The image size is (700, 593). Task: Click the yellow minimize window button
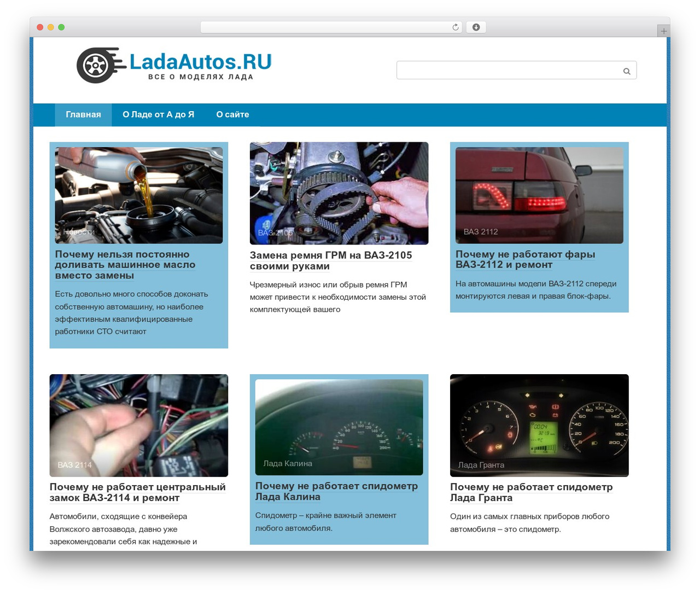click(x=51, y=27)
